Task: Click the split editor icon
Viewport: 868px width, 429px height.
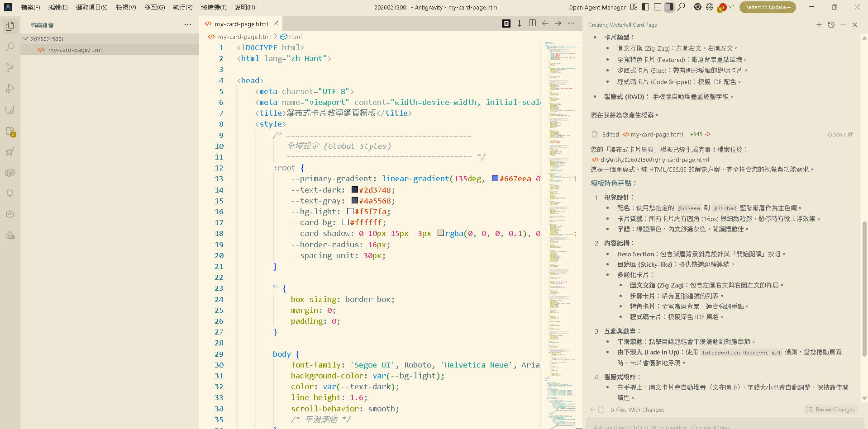Action: click(x=532, y=24)
